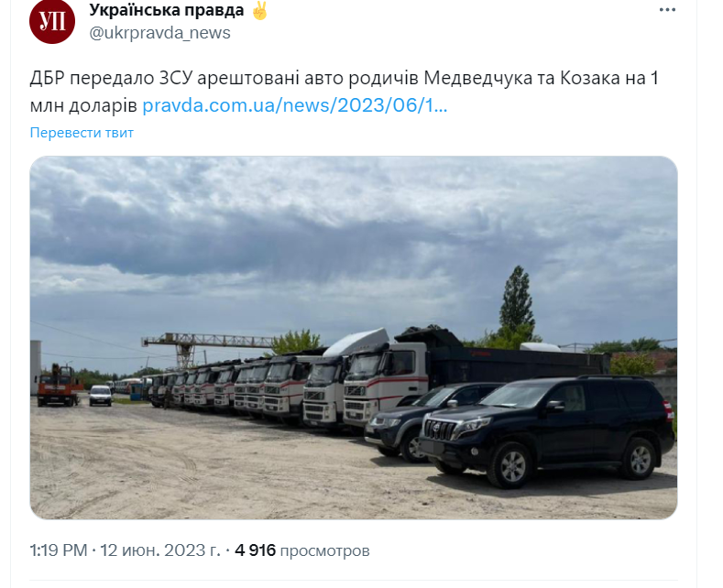The width and height of the screenshot is (723, 588).
Task: Follow the pravda.com.ua/news article link
Action: 295,105
